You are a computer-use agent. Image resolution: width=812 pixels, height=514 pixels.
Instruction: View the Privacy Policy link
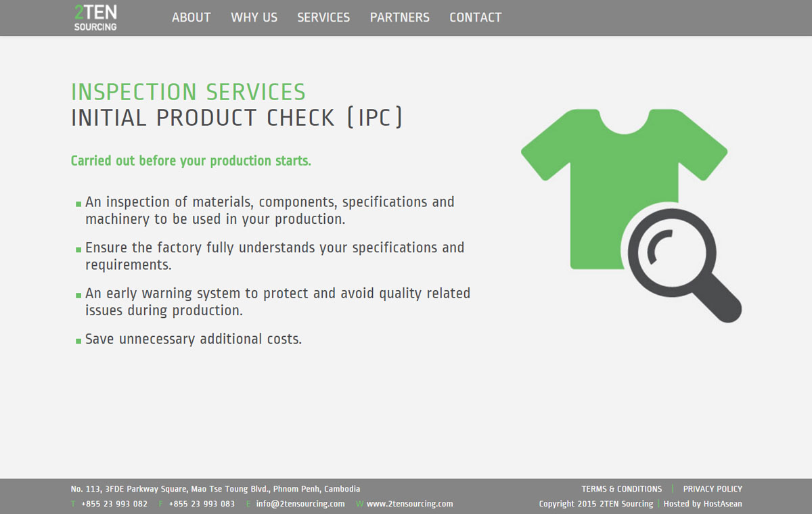pos(712,489)
